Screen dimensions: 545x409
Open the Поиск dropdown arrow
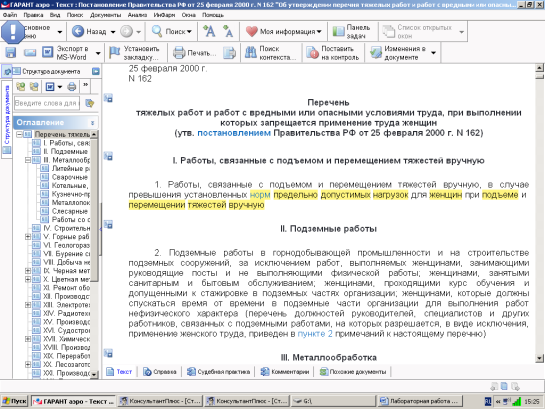[189, 32]
